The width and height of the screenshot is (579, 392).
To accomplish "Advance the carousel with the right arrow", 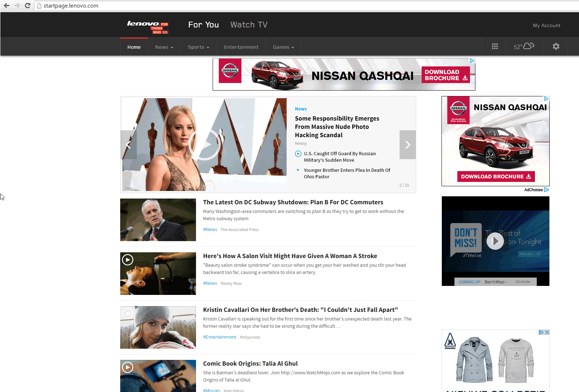I will pyautogui.click(x=408, y=145).
